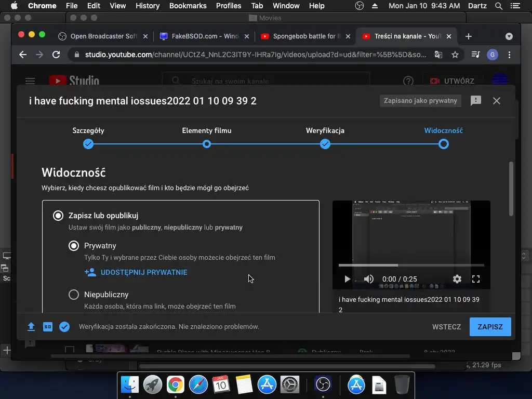The width and height of the screenshot is (532, 399).
Task: Go to the Elementy filmu step
Action: [x=207, y=144]
